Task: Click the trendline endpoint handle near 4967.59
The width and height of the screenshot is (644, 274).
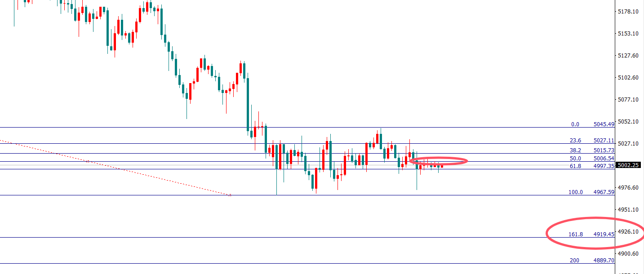Action: coord(231,195)
